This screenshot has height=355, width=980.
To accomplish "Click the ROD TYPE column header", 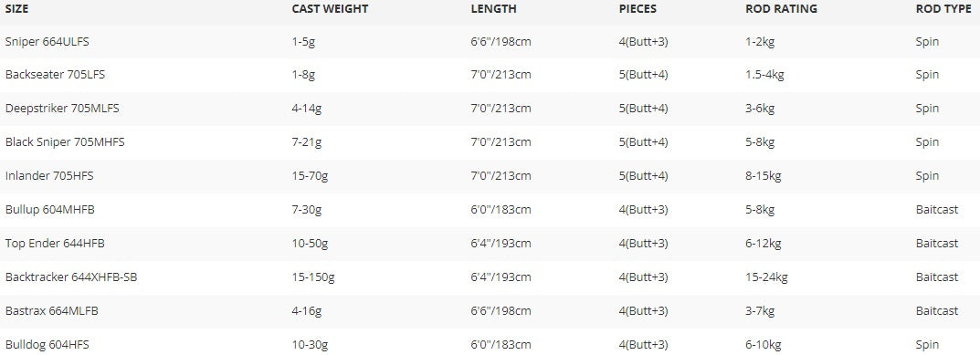I will click(x=943, y=9).
